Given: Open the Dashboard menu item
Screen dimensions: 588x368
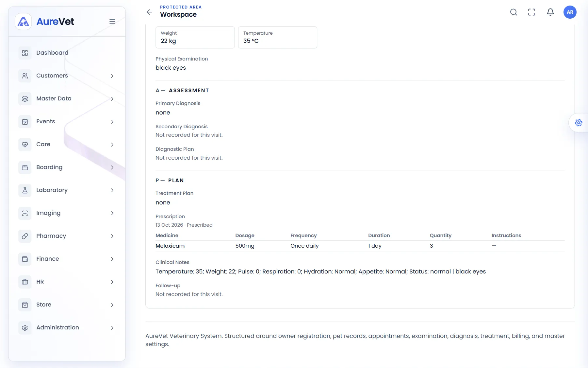Looking at the screenshot, I should 67,53.
